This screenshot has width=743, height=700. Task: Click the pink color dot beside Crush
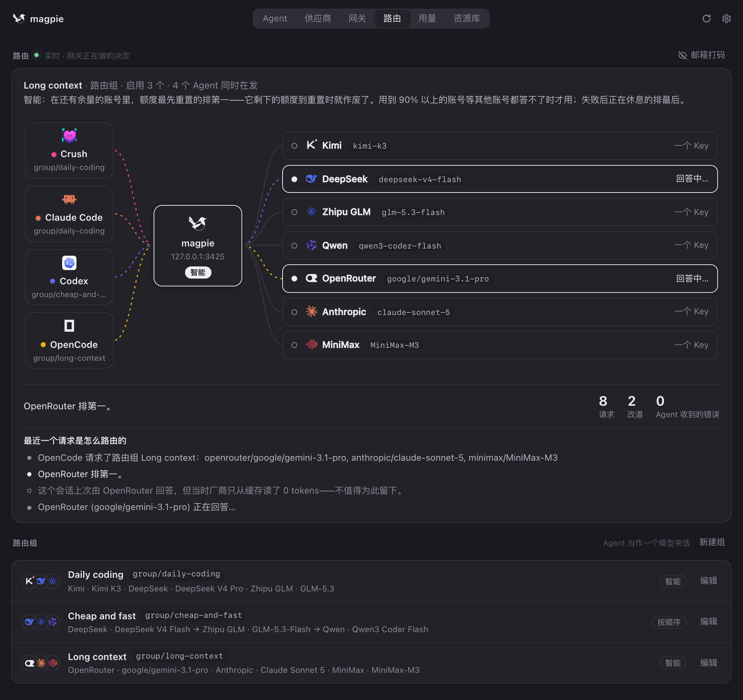point(54,154)
